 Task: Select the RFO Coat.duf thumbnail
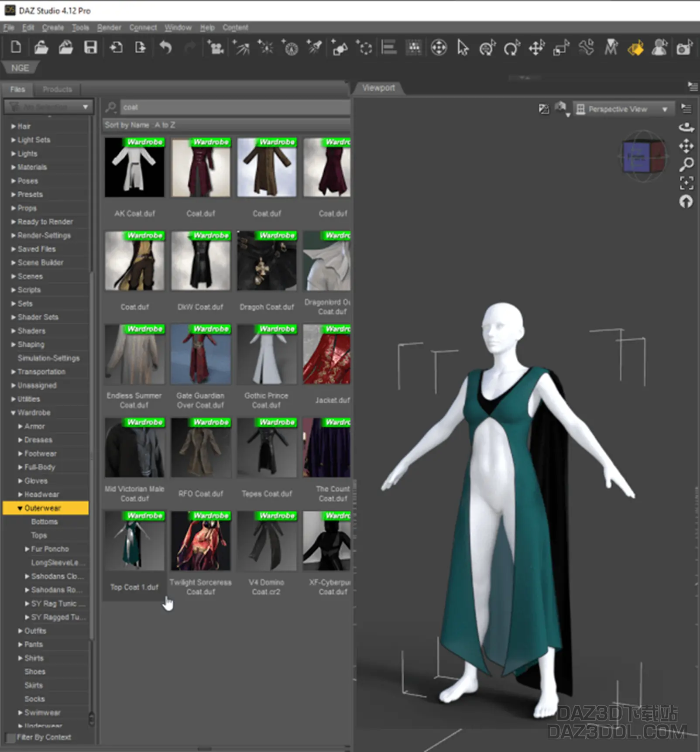(201, 448)
